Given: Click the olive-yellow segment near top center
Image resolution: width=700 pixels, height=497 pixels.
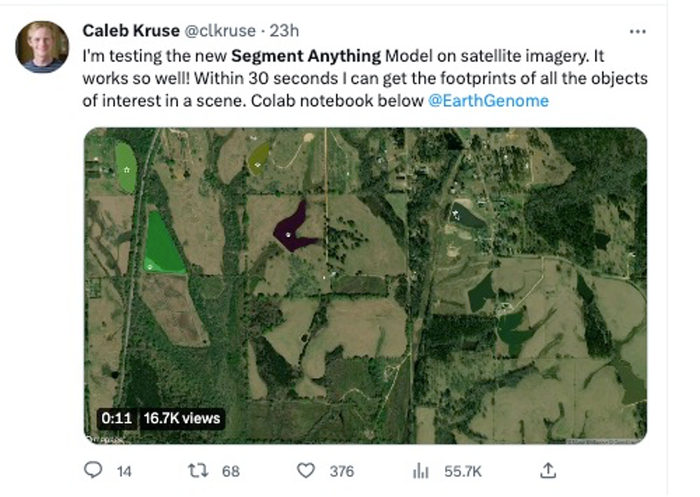Looking at the screenshot, I should coord(259,156).
